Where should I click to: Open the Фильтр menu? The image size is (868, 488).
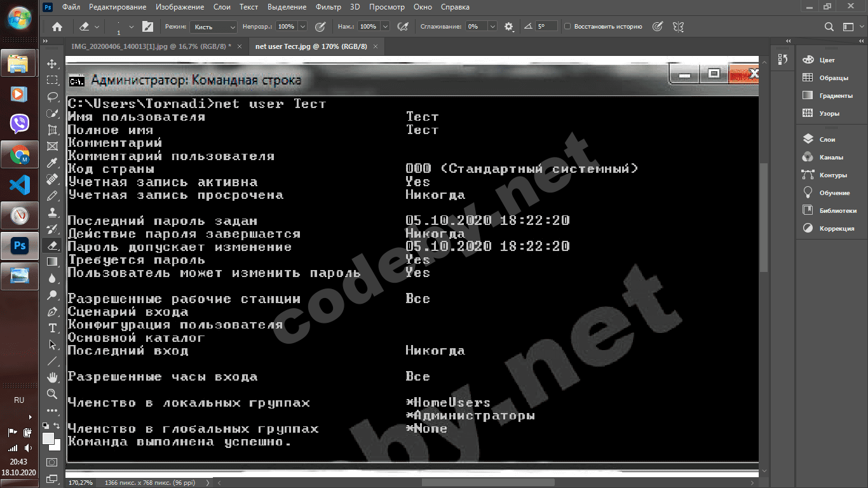[x=328, y=7]
